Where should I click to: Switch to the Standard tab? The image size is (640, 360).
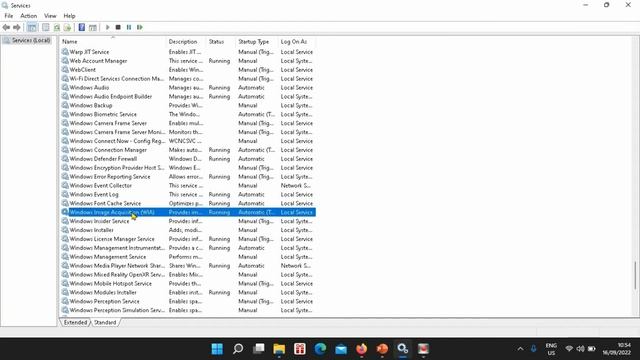[x=105, y=322]
